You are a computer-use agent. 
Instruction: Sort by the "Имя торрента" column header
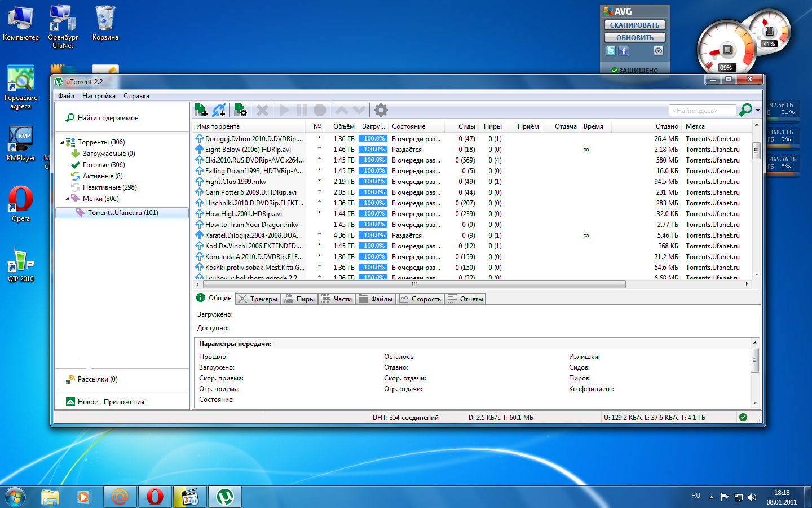click(249, 126)
